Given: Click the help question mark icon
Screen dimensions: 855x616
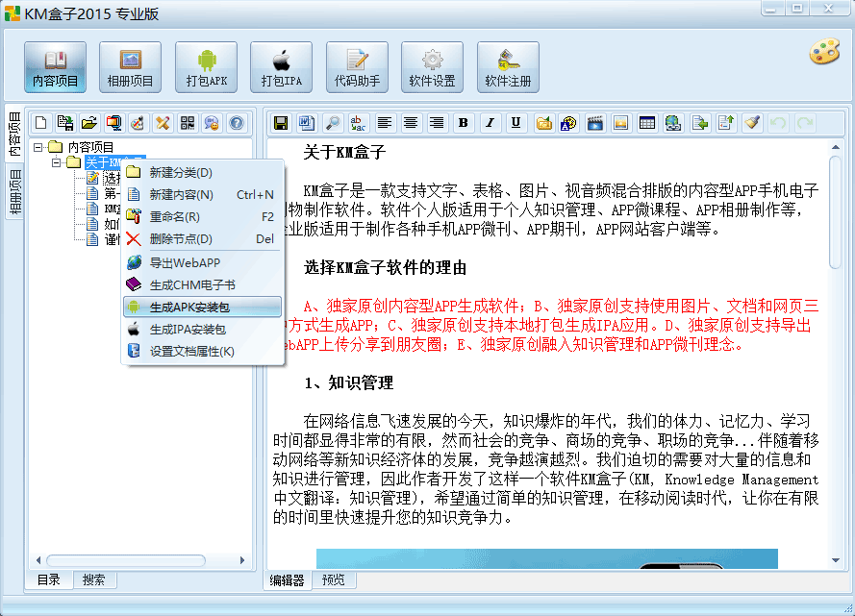Looking at the screenshot, I should pyautogui.click(x=236, y=123).
